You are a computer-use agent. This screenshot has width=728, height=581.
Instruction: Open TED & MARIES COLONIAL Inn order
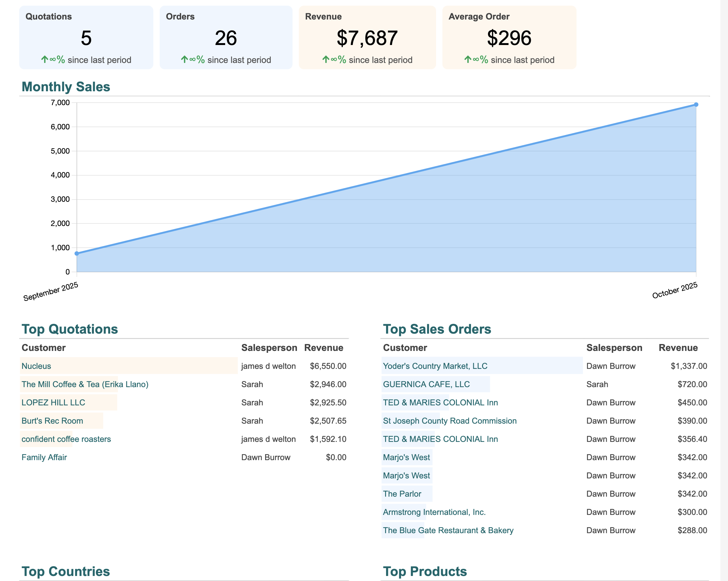pyautogui.click(x=440, y=403)
